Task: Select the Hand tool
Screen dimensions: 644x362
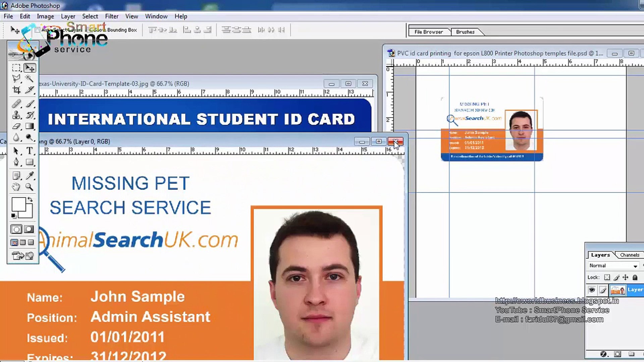Action: tap(16, 187)
